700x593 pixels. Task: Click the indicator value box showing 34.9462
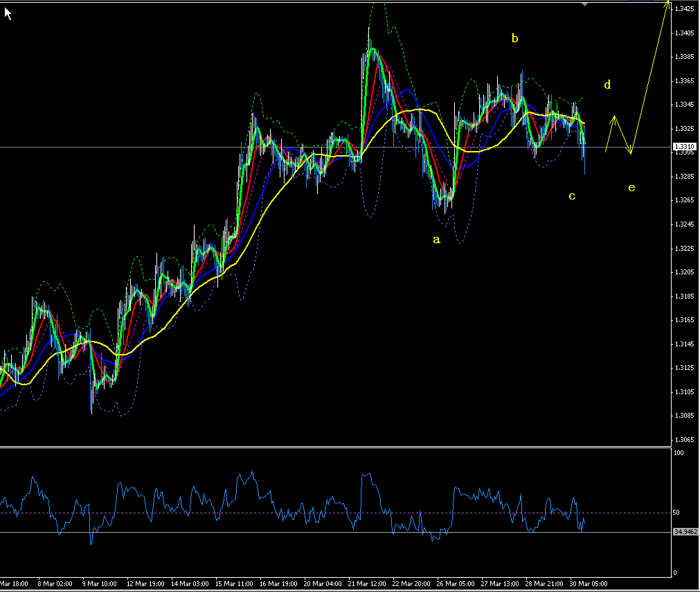[685, 531]
